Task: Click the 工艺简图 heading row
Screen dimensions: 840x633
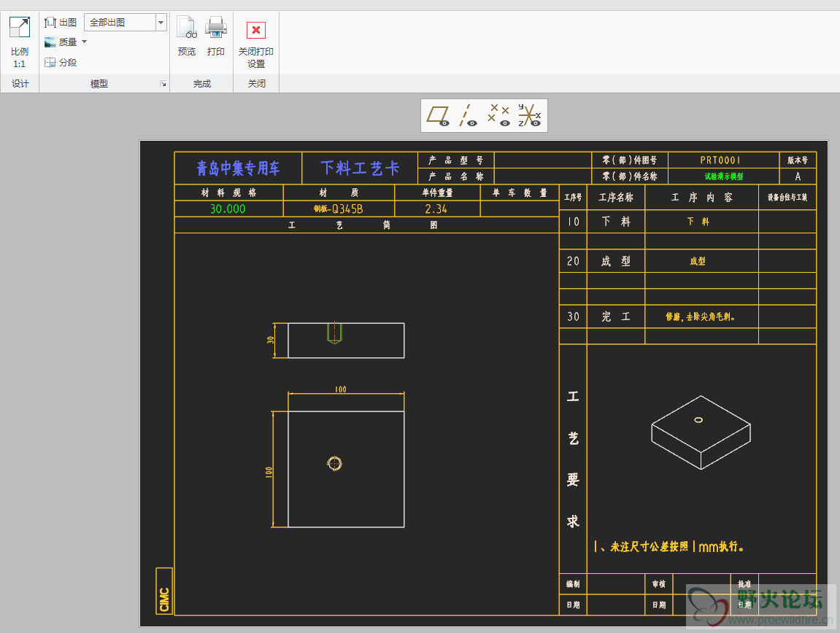Action: 366,225
